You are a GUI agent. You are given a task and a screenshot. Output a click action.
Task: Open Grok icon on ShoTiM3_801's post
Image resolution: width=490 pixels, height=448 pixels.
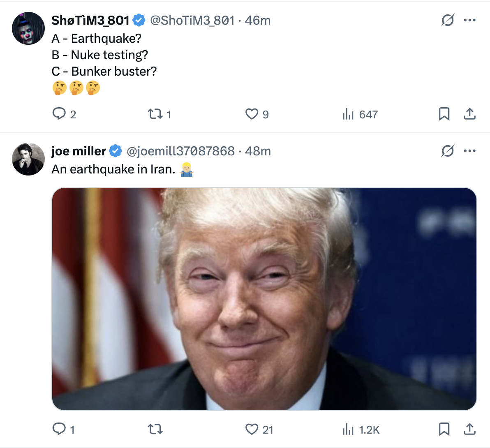447,20
